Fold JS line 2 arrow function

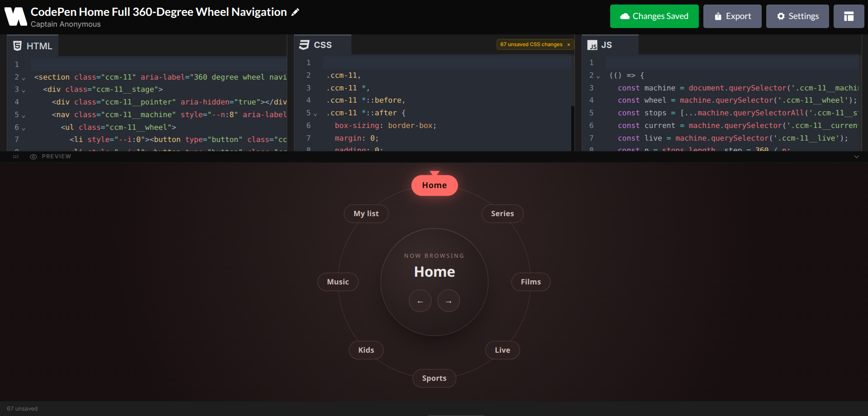click(x=598, y=76)
